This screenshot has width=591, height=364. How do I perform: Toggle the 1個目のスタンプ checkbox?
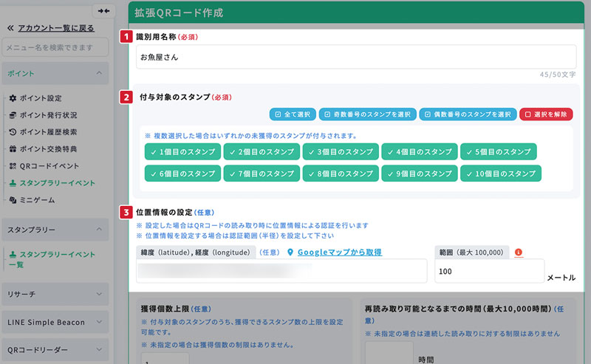click(182, 151)
